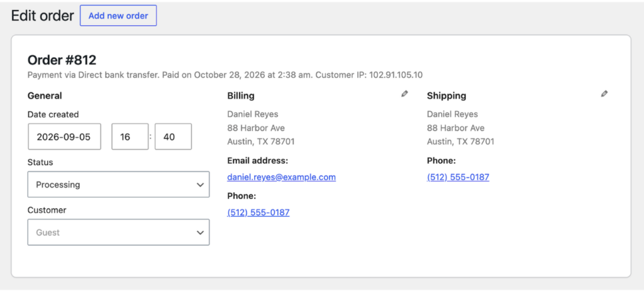Click the minute field showing 40
644x292 pixels.
pos(173,136)
